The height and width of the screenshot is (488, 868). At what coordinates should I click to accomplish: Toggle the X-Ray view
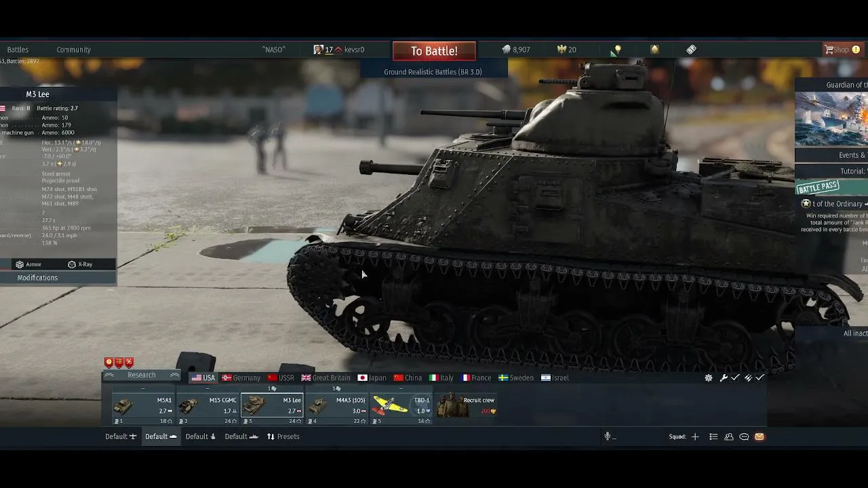click(80, 264)
